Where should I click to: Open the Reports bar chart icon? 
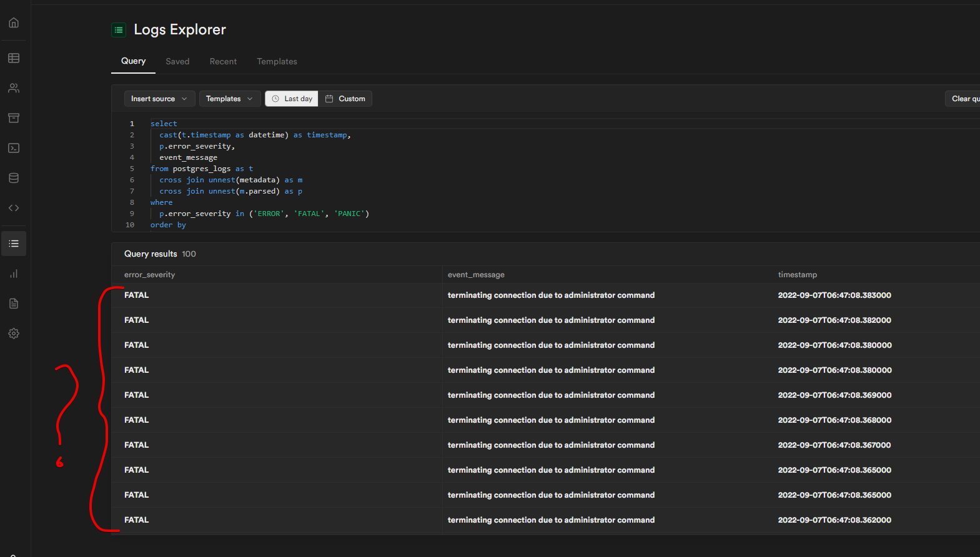click(x=14, y=274)
